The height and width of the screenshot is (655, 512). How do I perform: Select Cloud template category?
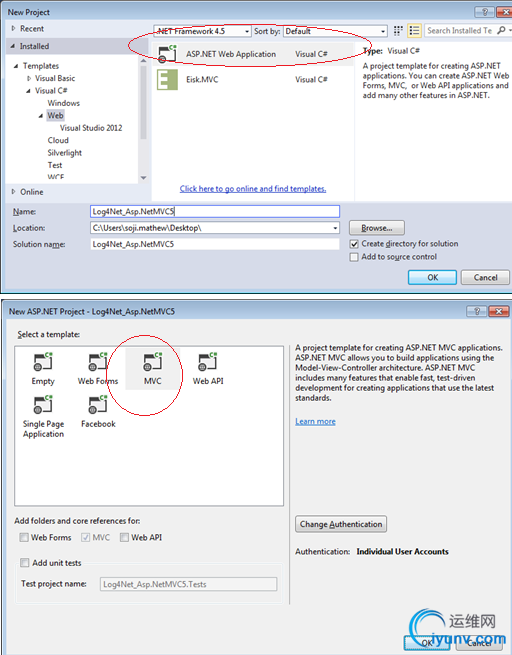click(x=58, y=140)
